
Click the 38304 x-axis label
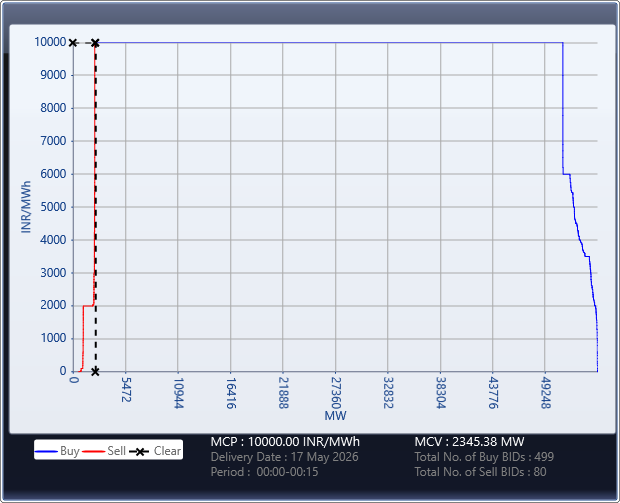point(440,393)
